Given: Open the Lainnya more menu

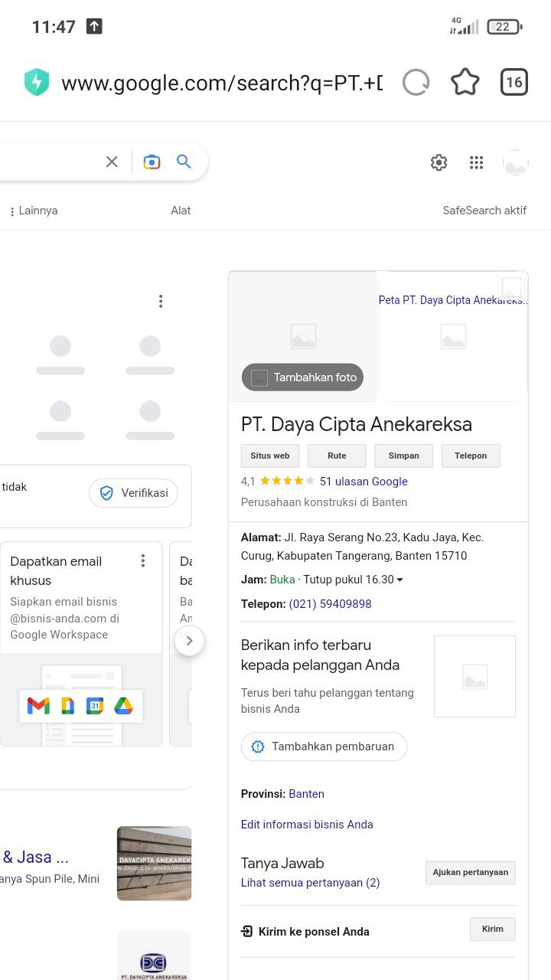Looking at the screenshot, I should click(34, 211).
